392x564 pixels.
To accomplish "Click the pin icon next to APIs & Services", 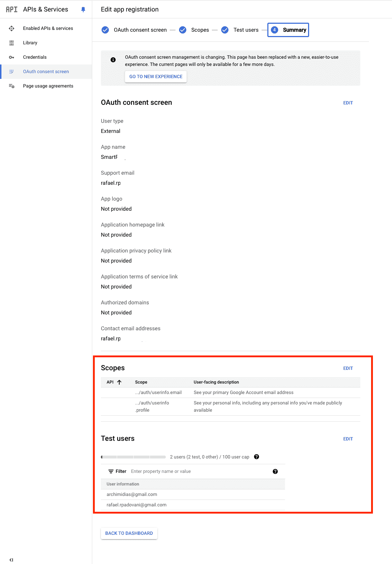I will tap(83, 9).
